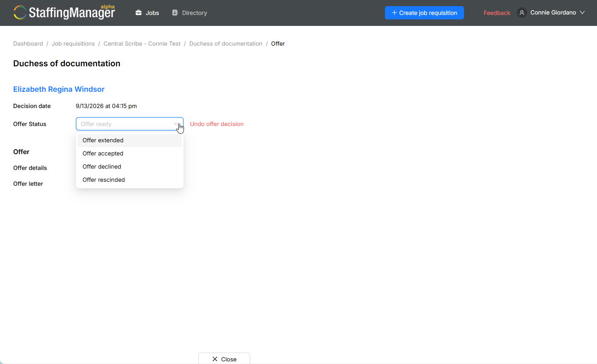Screen dimensions: 597x364
Task: Click the Close button at bottom
Action: (x=224, y=359)
